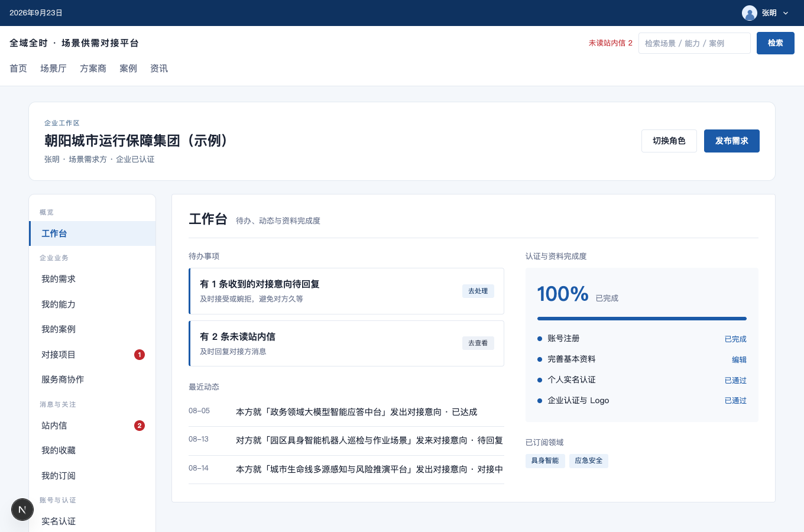Image resolution: width=804 pixels, height=532 pixels.
Task: Open 我的需求 in the sidebar
Action: click(92, 279)
